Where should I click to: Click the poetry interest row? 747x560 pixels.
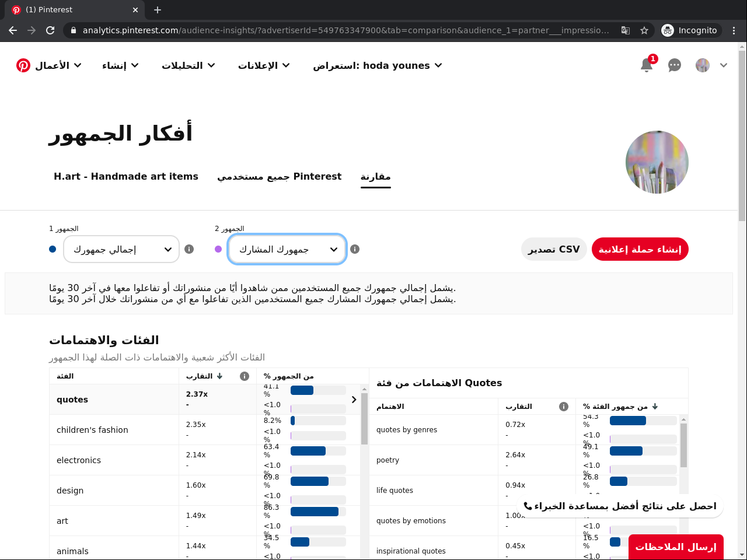coord(525,460)
